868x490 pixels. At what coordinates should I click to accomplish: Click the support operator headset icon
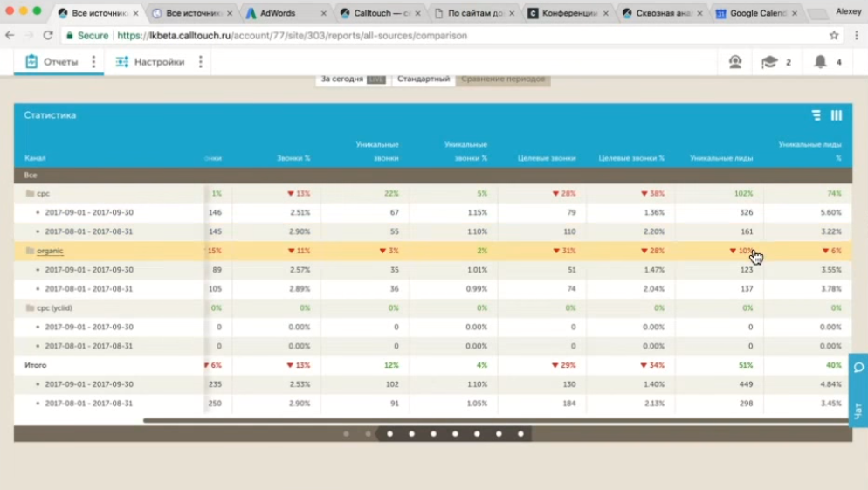735,61
